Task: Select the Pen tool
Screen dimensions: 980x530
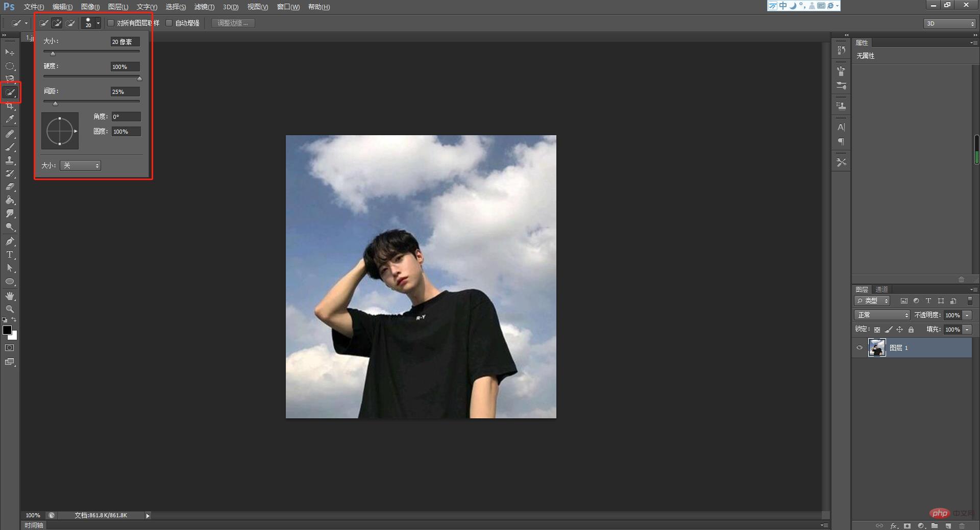Action: [10, 241]
